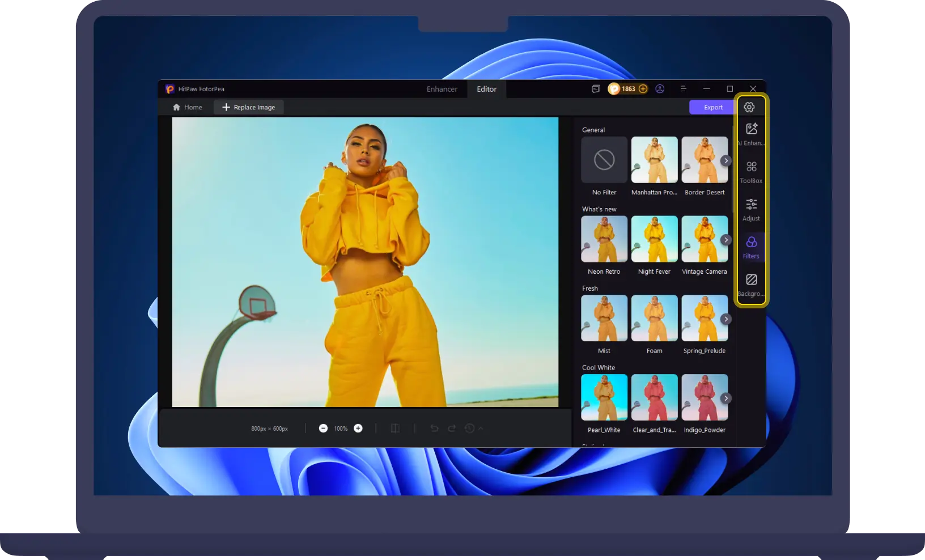
Task: Open the before/after split view icon
Action: [x=395, y=429]
